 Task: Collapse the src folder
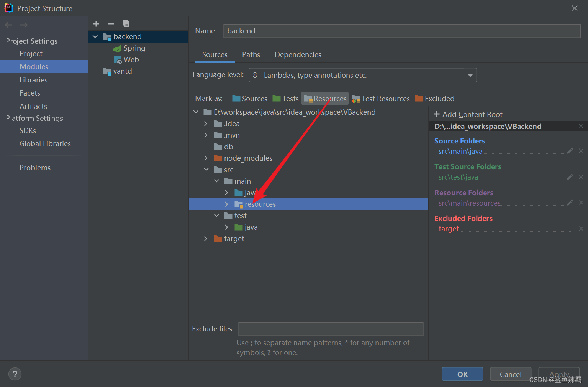[206, 170]
